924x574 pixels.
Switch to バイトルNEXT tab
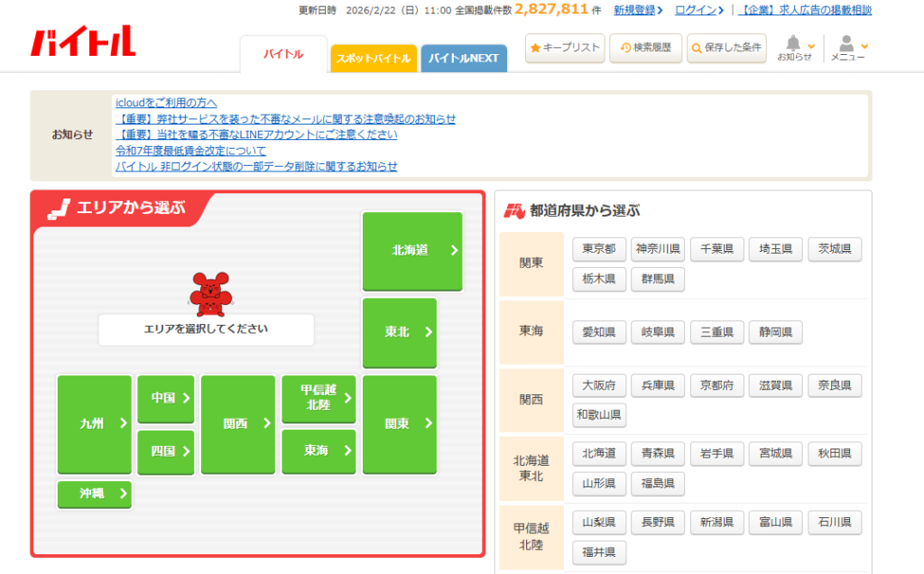(463, 59)
